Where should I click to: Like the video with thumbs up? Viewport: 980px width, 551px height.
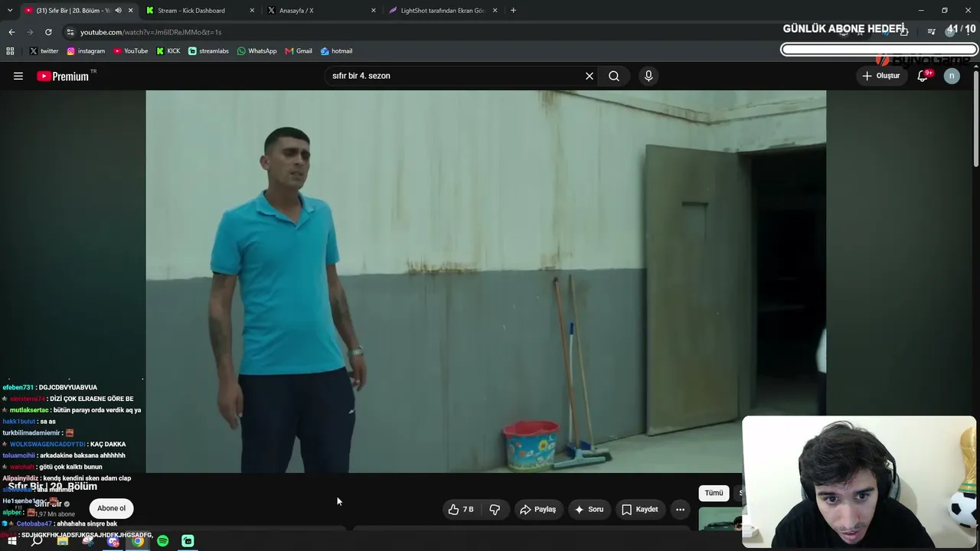460,509
